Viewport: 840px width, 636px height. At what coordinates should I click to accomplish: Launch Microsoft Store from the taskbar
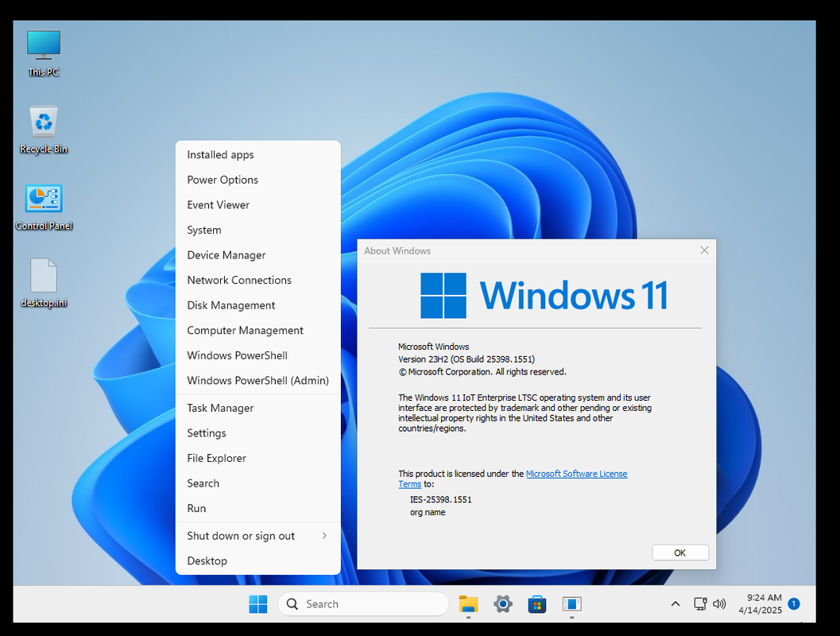pos(536,604)
